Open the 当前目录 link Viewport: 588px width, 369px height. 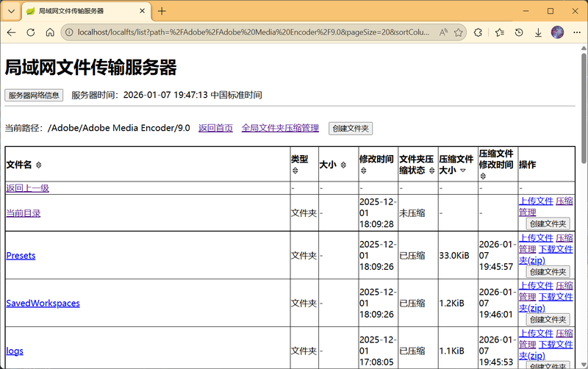pos(24,213)
